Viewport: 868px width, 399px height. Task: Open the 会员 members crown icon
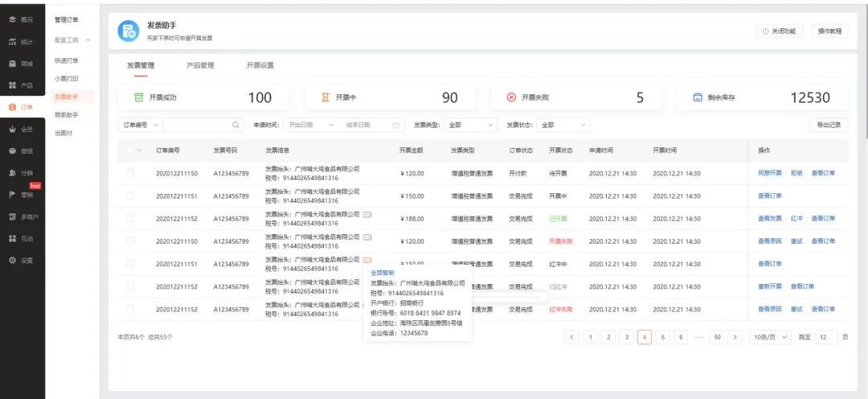[13, 129]
